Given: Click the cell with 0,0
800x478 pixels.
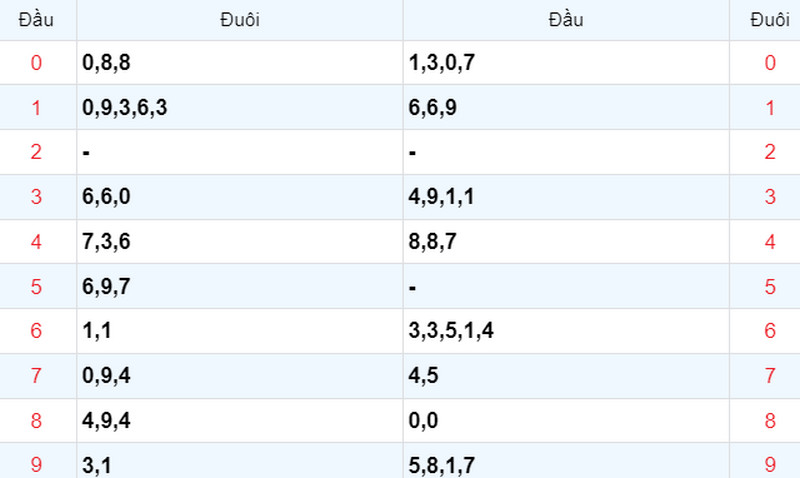Looking at the screenshot, I should pos(566,420).
